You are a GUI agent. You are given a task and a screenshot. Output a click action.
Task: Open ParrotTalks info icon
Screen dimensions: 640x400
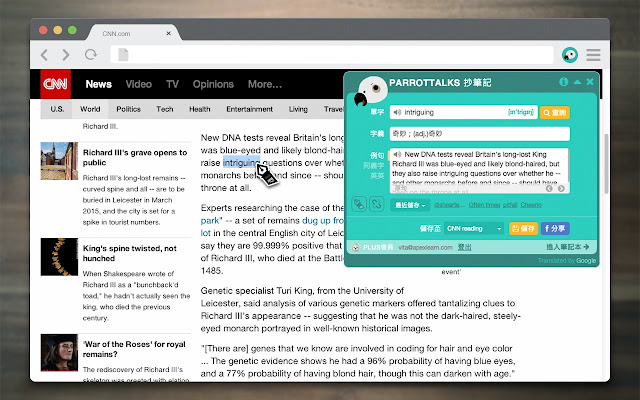click(x=564, y=82)
